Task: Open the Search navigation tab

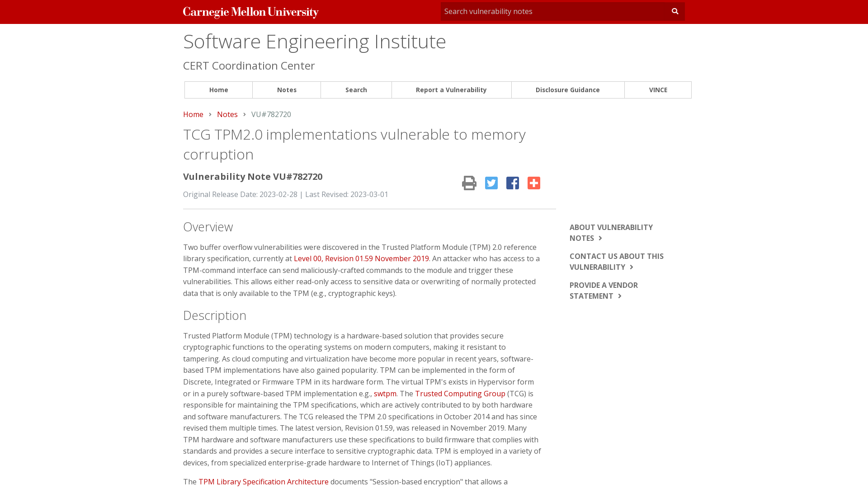Action: (x=356, y=90)
